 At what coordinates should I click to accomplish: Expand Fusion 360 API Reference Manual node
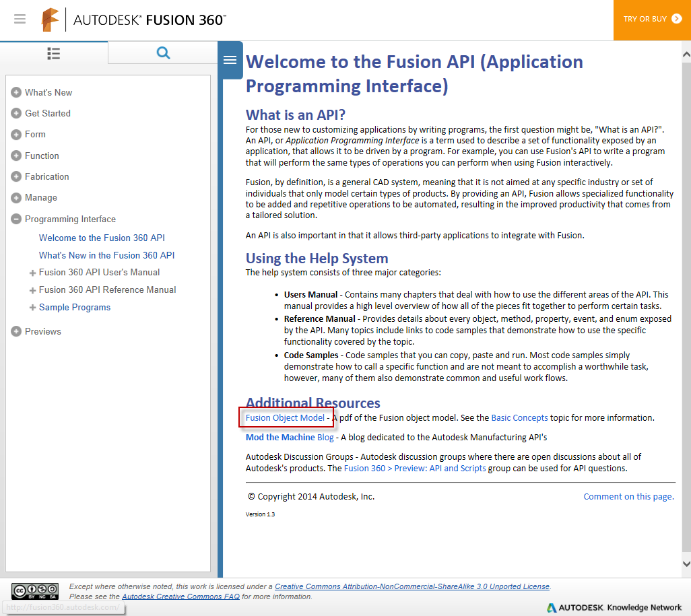[x=32, y=290]
